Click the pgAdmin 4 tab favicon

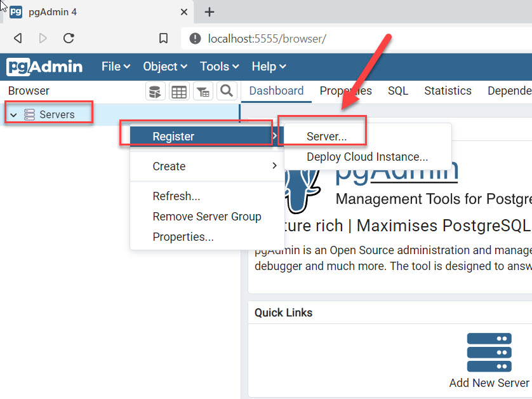(x=16, y=12)
